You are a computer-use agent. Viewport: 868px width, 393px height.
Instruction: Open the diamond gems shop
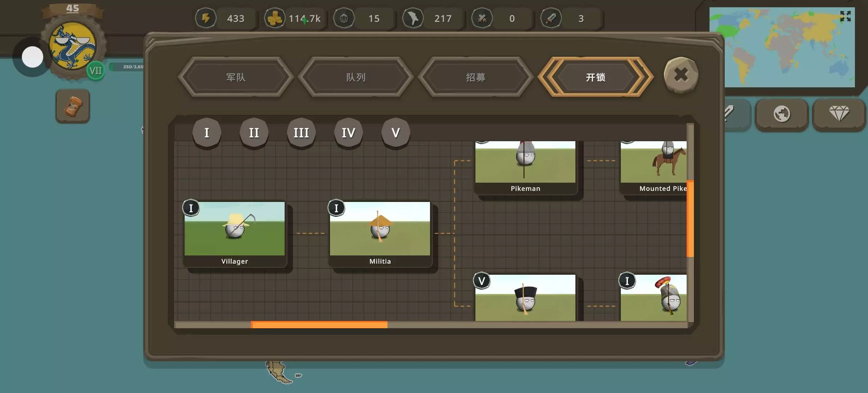pyautogui.click(x=839, y=114)
